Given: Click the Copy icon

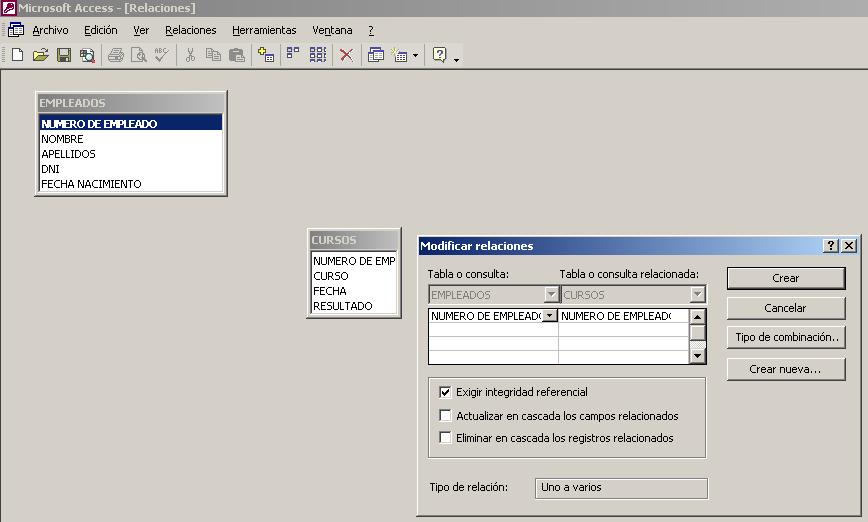Looking at the screenshot, I should 213,55.
